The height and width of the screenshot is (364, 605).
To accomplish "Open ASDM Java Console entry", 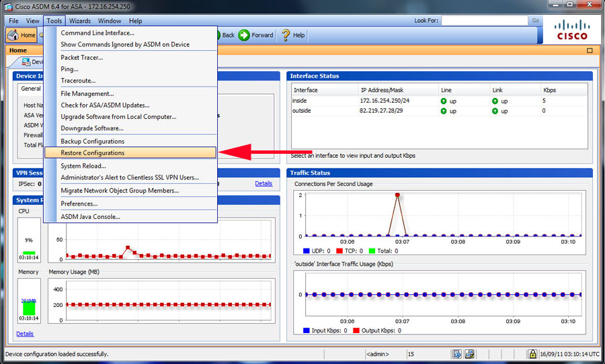I will [130, 217].
